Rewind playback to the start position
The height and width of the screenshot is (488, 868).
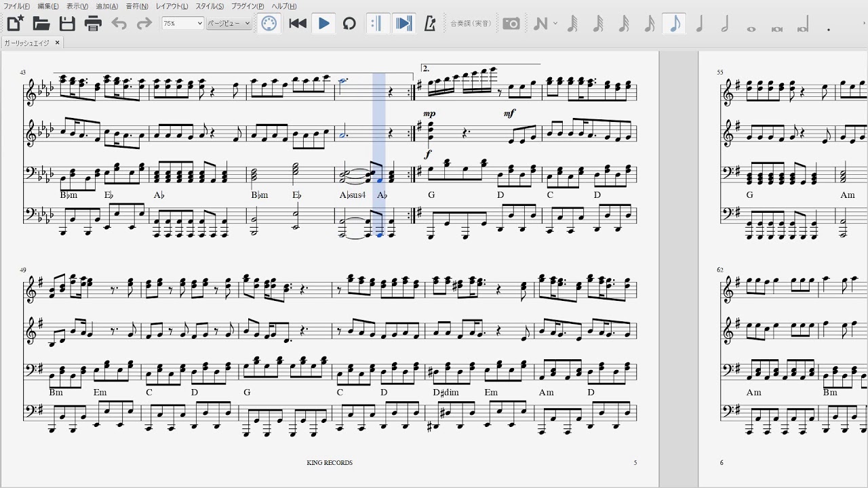[x=298, y=24]
